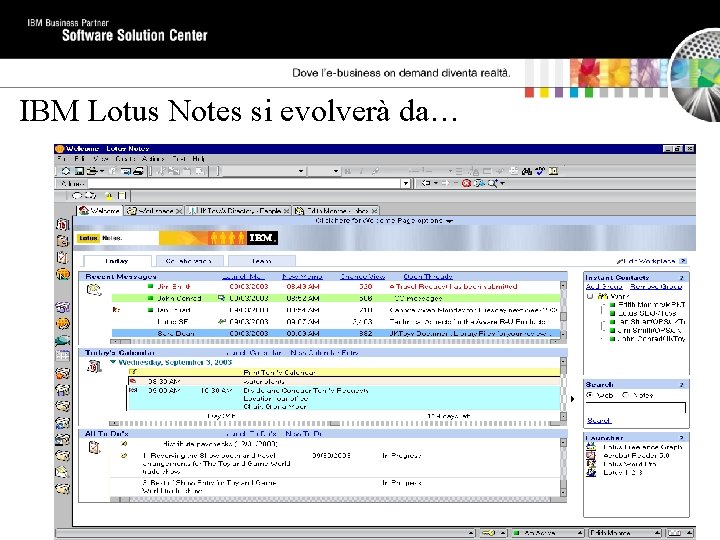This screenshot has height=540, width=720.
Task: Select the Notes radio button in Search
Action: pyautogui.click(x=625, y=395)
